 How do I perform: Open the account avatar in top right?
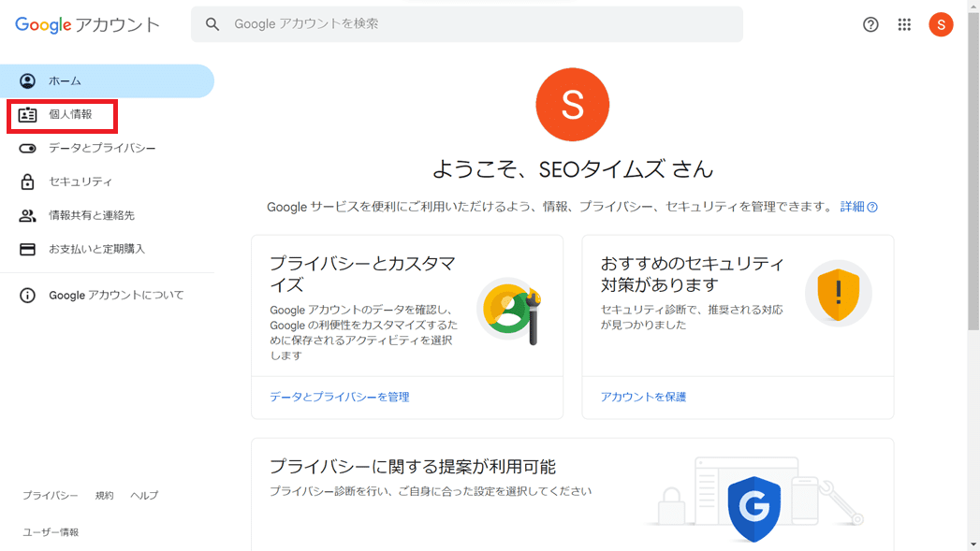click(x=941, y=24)
